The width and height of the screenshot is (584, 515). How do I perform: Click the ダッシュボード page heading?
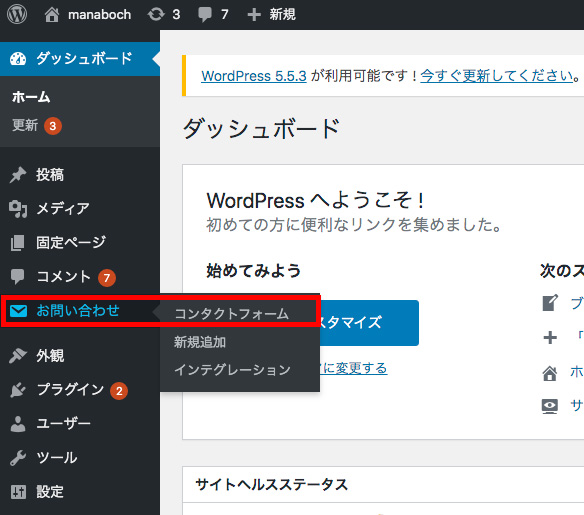(261, 129)
